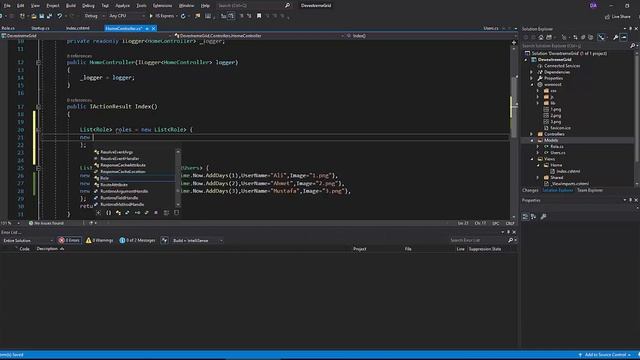Open the Edit menu
This screenshot has height=360, width=640.
pyautogui.click(x=20, y=6)
